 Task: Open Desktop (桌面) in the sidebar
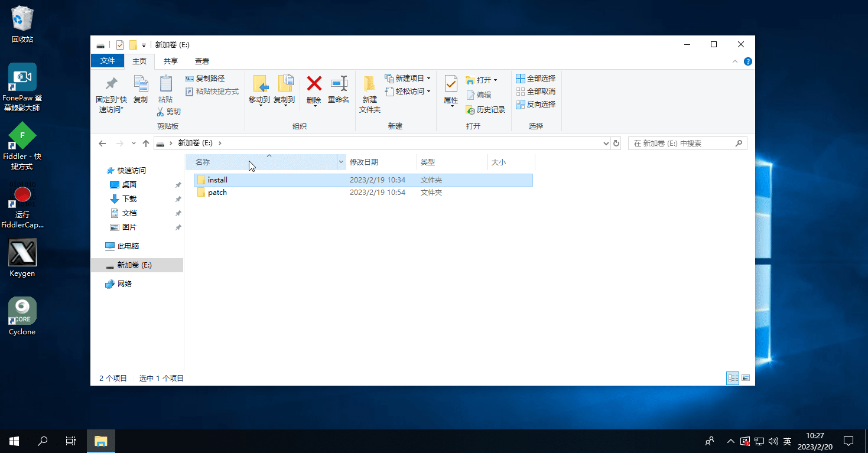[123, 185]
